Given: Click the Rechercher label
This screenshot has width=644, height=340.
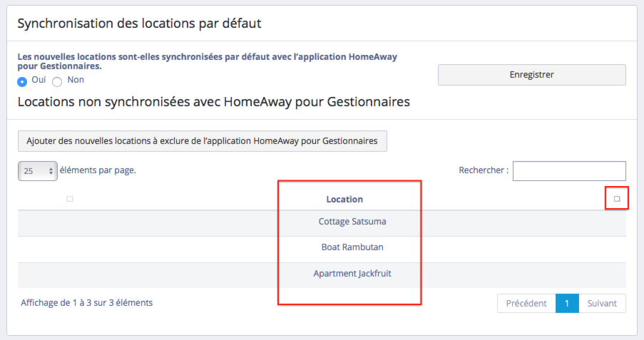Looking at the screenshot, I should pos(484,171).
